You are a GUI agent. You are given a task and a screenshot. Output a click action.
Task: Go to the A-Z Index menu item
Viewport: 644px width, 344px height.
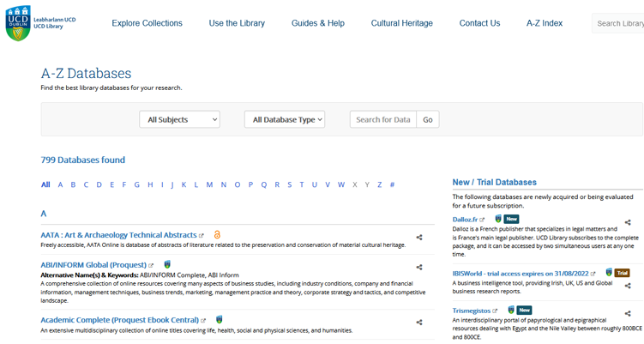click(x=545, y=23)
